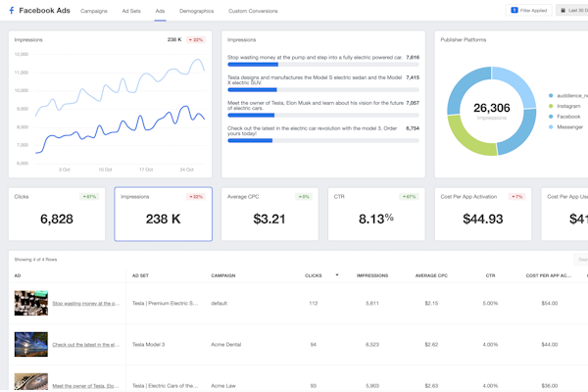This screenshot has height=392, width=588.
Task: Toggle the Instagram legend dot
Action: pyautogui.click(x=551, y=106)
